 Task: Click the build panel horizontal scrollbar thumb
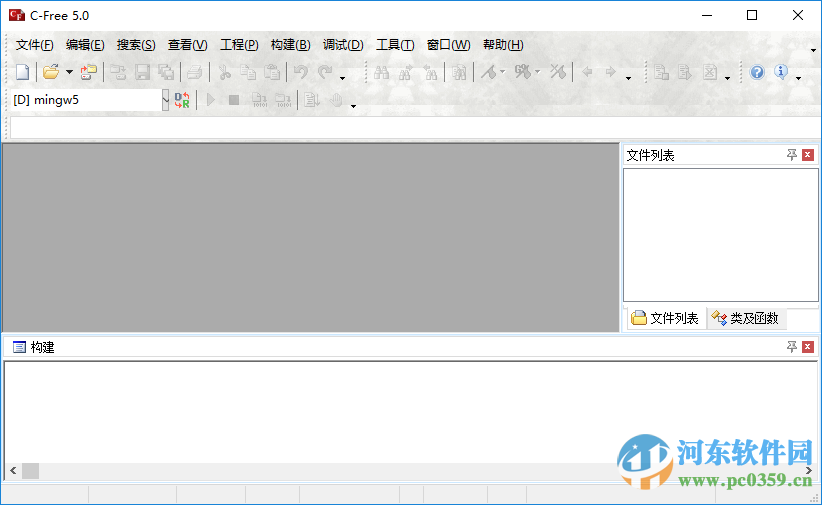(30, 471)
